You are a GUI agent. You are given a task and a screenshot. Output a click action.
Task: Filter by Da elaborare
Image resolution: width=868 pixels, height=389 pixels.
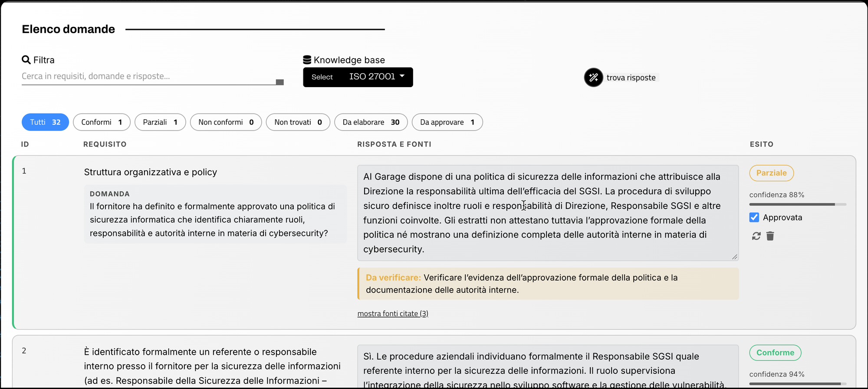(371, 122)
